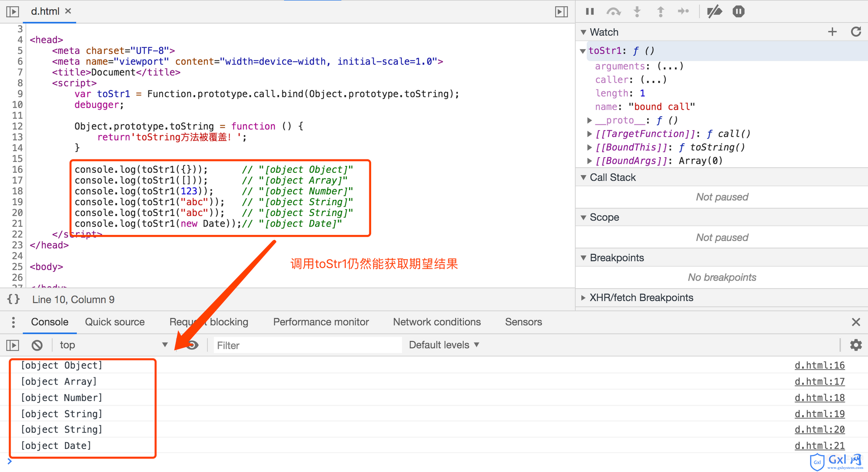Click the add watch expression plus icon

coord(832,32)
